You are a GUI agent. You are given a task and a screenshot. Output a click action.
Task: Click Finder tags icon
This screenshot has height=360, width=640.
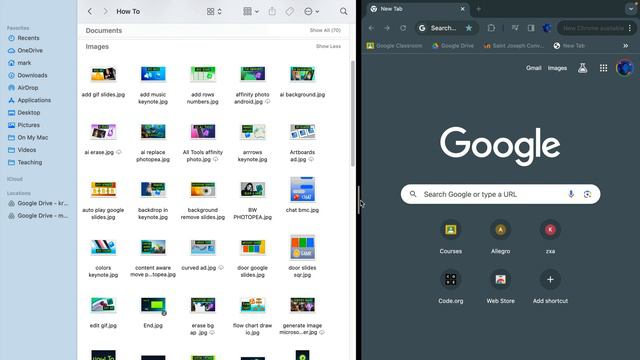[x=289, y=11]
